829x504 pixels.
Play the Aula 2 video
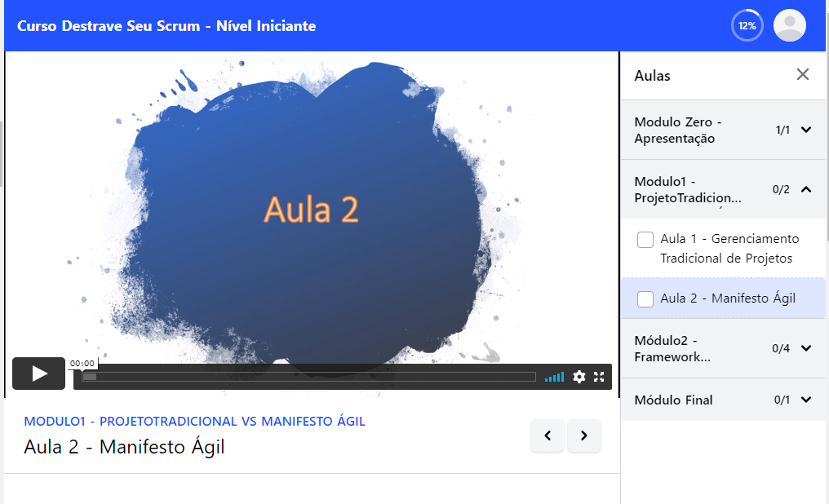(x=38, y=374)
